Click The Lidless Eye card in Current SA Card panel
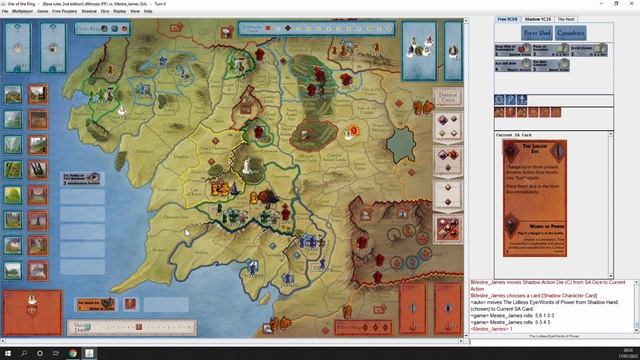Image resolution: width=640 pixels, height=360 pixels. click(x=535, y=198)
